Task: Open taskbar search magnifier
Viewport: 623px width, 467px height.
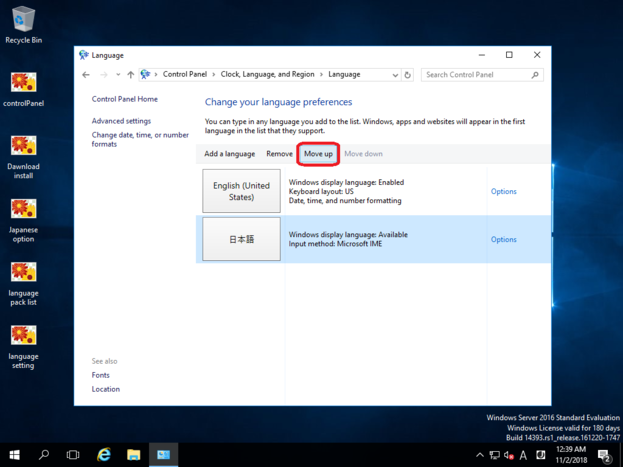Action: (44, 455)
